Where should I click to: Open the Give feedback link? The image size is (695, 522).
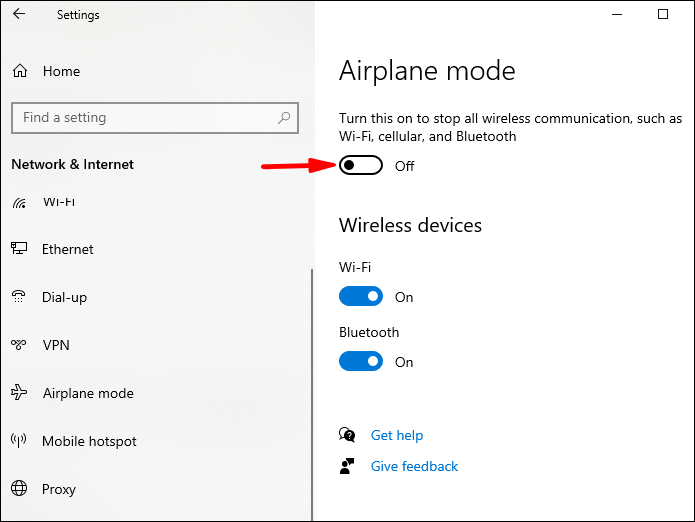point(414,466)
